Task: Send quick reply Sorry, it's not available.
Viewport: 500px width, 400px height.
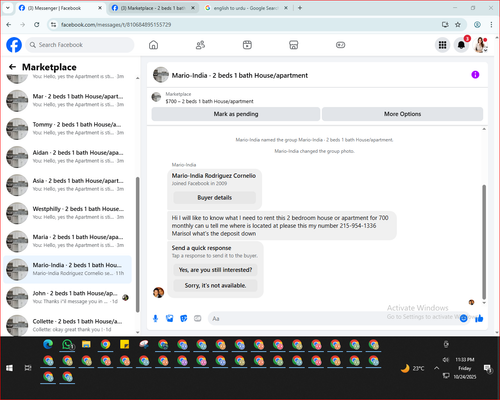Action: 215,285
